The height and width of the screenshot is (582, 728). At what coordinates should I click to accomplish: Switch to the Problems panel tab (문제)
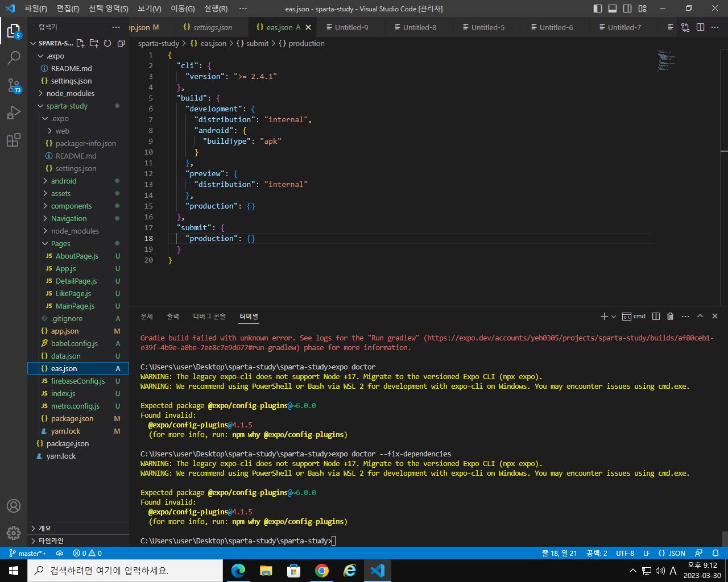click(x=147, y=316)
